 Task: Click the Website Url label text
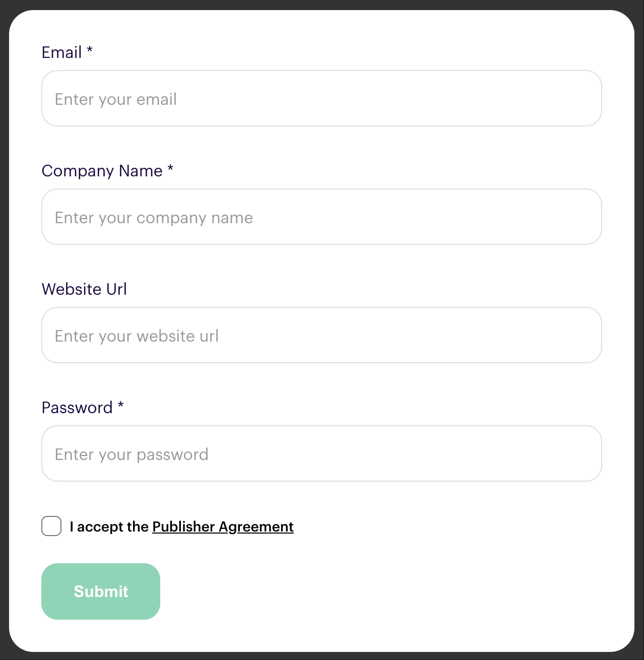click(84, 289)
